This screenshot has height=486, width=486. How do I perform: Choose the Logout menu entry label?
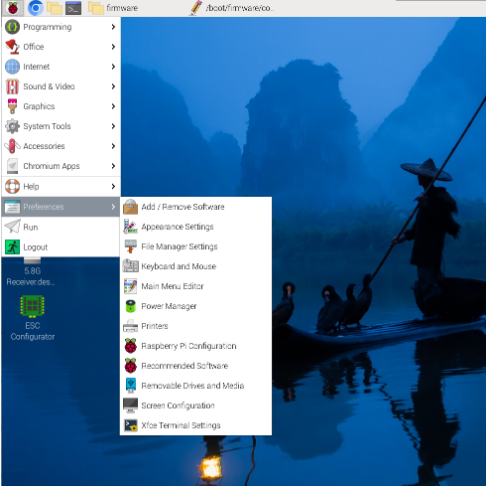point(35,247)
